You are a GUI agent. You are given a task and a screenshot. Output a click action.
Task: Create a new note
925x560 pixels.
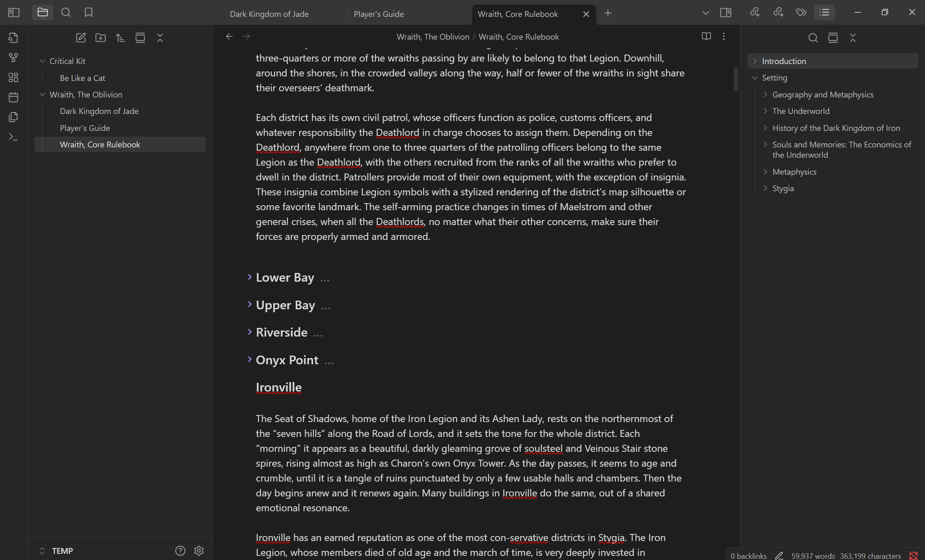[81, 38]
